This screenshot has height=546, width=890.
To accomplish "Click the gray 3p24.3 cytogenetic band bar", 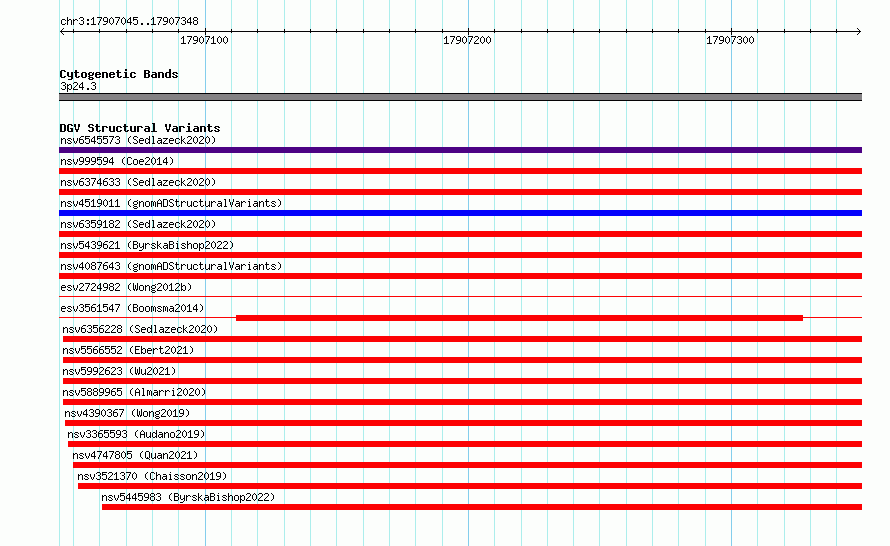I will (460, 97).
